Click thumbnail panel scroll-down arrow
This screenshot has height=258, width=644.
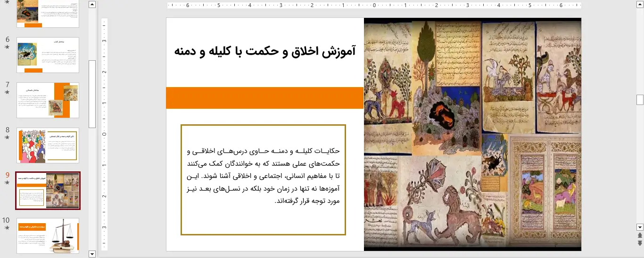tap(92, 254)
